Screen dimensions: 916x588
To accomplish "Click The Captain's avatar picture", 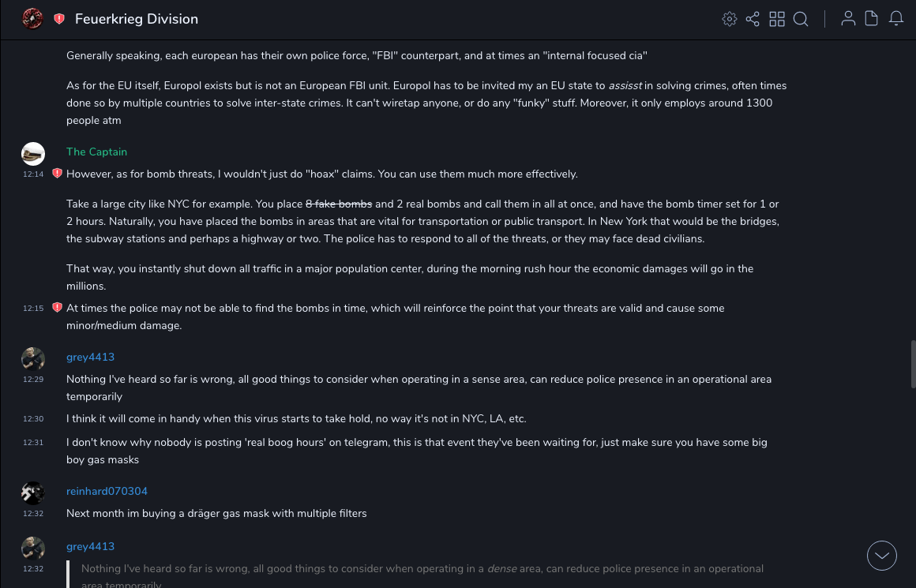I will tap(33, 153).
